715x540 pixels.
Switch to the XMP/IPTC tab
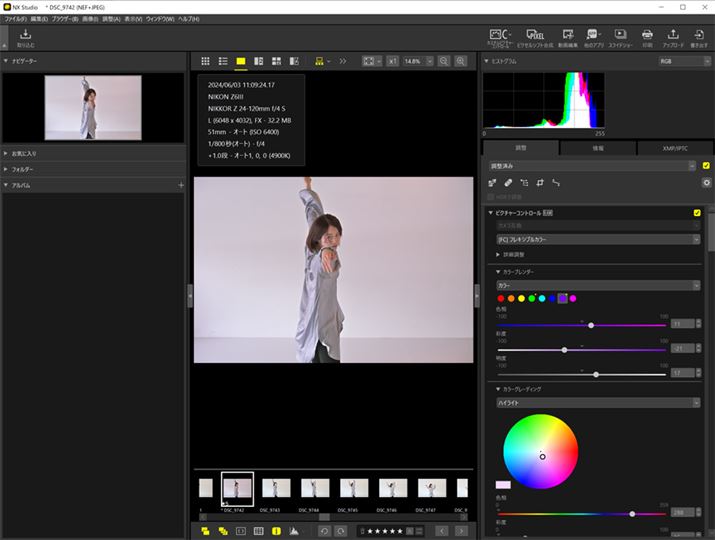click(675, 148)
